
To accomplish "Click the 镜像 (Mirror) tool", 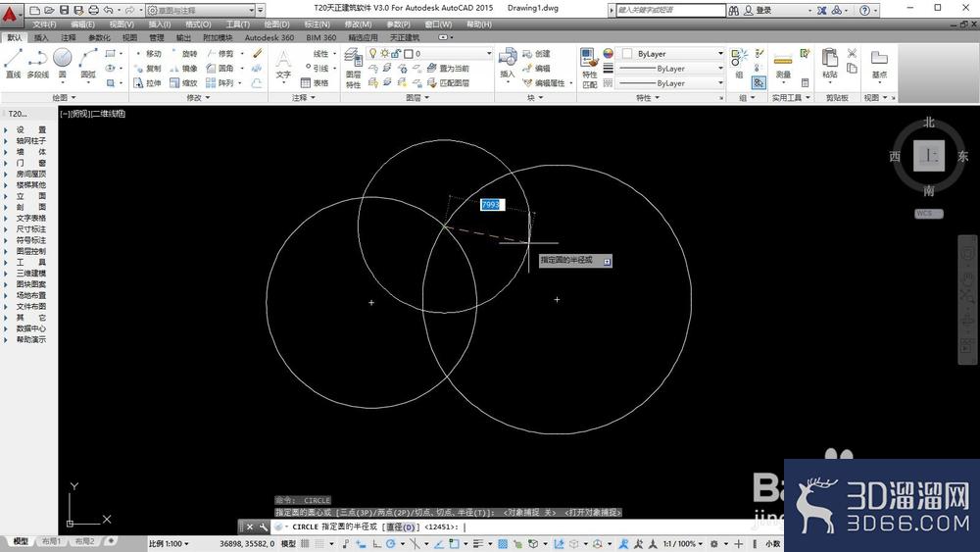I will 184,68.
